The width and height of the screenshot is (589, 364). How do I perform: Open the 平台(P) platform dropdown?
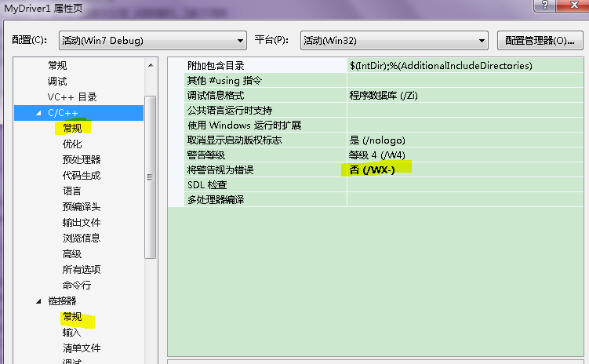[x=394, y=41]
